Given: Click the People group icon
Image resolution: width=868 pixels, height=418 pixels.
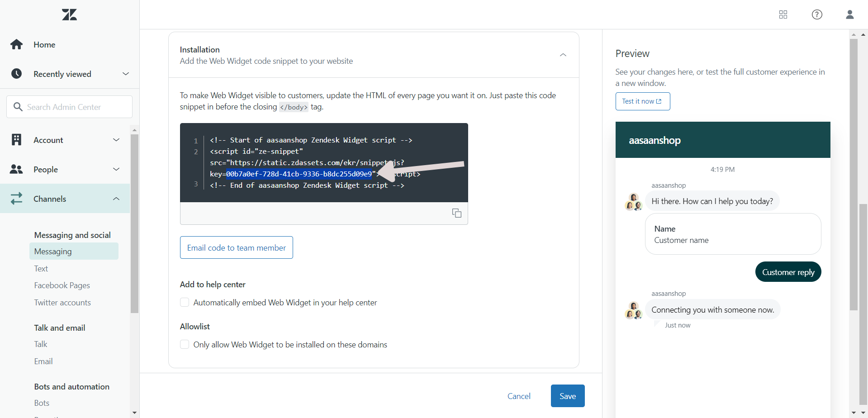Looking at the screenshot, I should (17, 169).
